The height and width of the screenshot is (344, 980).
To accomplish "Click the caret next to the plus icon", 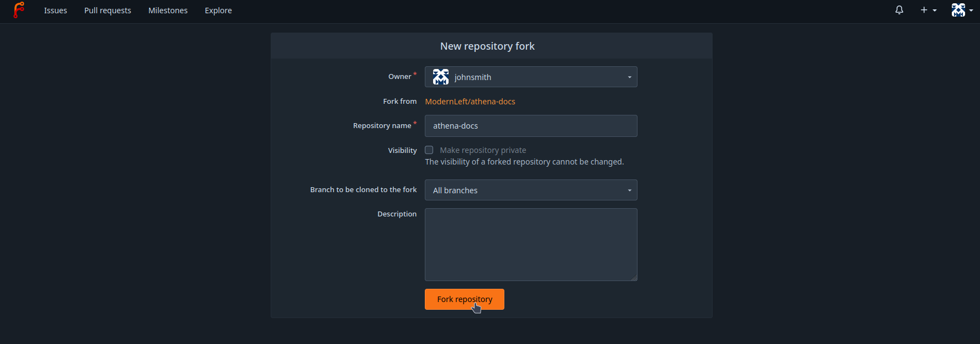I will (935, 10).
